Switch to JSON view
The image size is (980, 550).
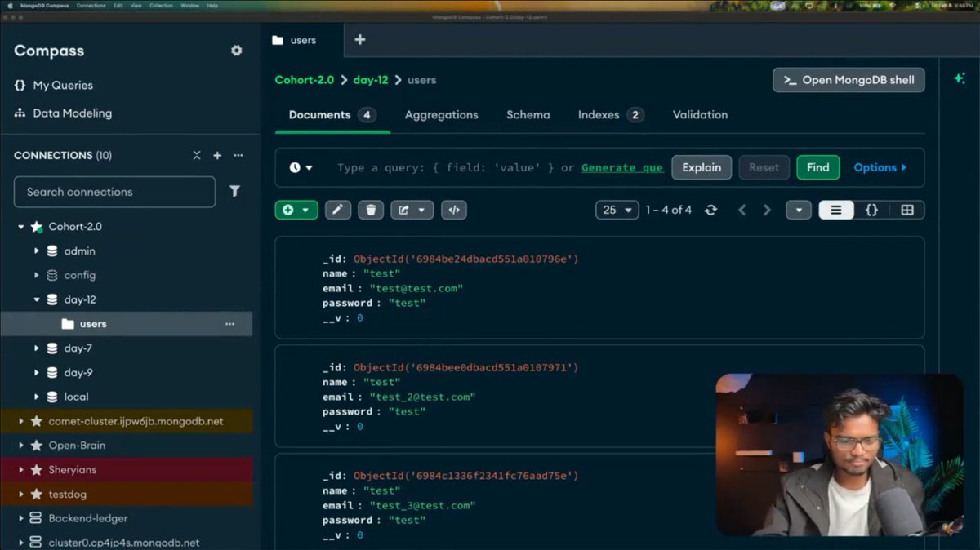pyautogui.click(x=871, y=210)
